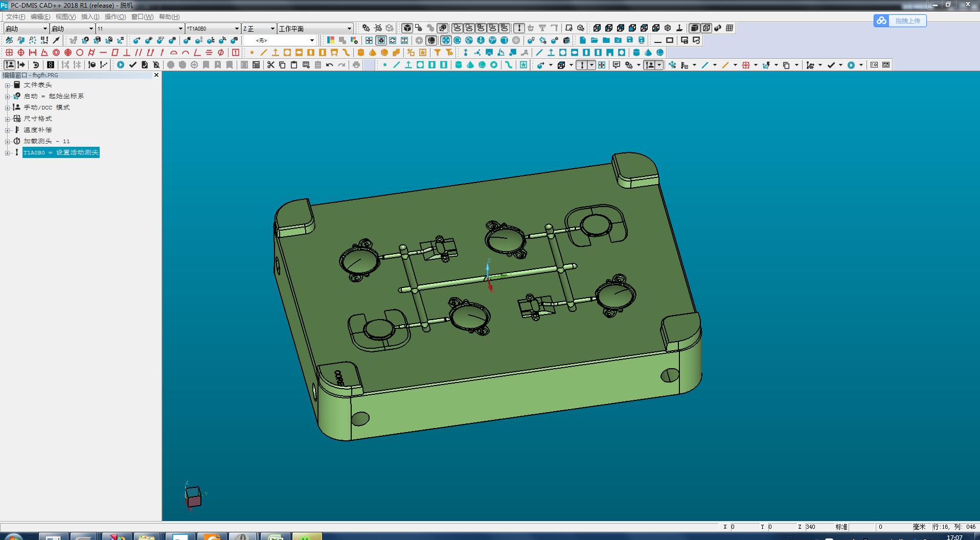Click the blue Open folder icon

(x=594, y=40)
